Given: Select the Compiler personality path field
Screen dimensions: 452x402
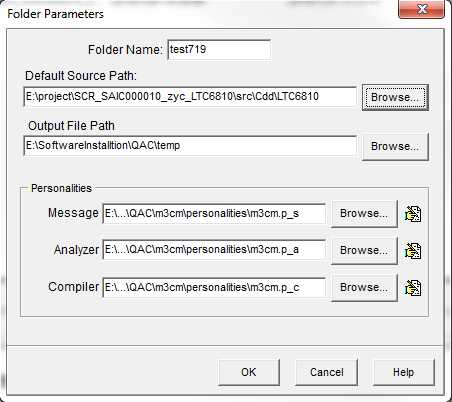Looking at the screenshot, I should click(x=214, y=287).
